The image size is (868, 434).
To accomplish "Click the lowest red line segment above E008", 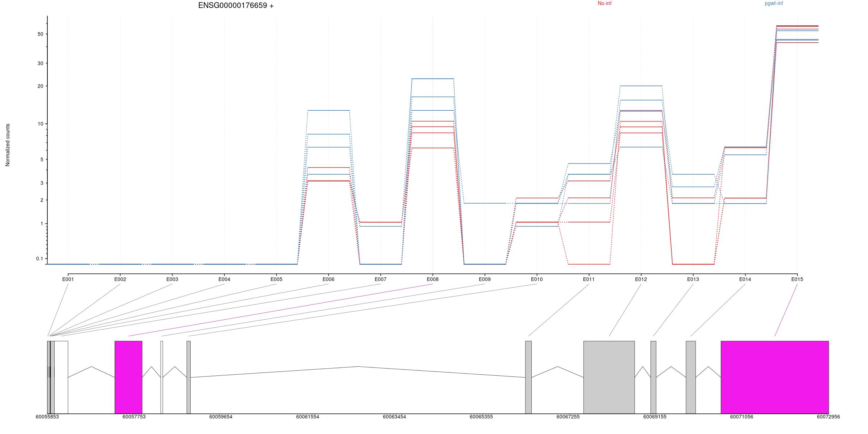I will point(433,148).
